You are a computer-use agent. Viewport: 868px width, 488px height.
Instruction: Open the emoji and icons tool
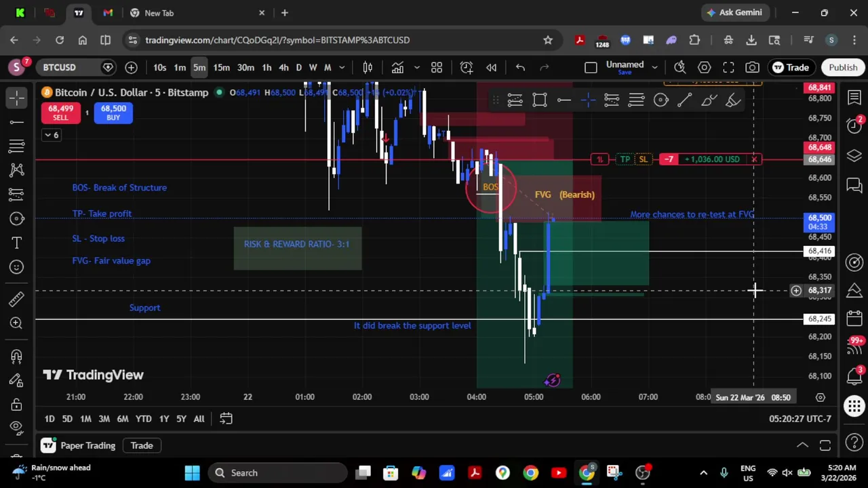17,267
